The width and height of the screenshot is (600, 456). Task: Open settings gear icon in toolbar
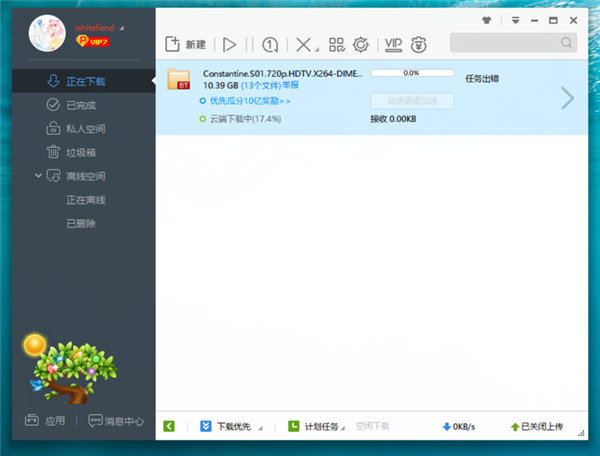click(x=360, y=44)
